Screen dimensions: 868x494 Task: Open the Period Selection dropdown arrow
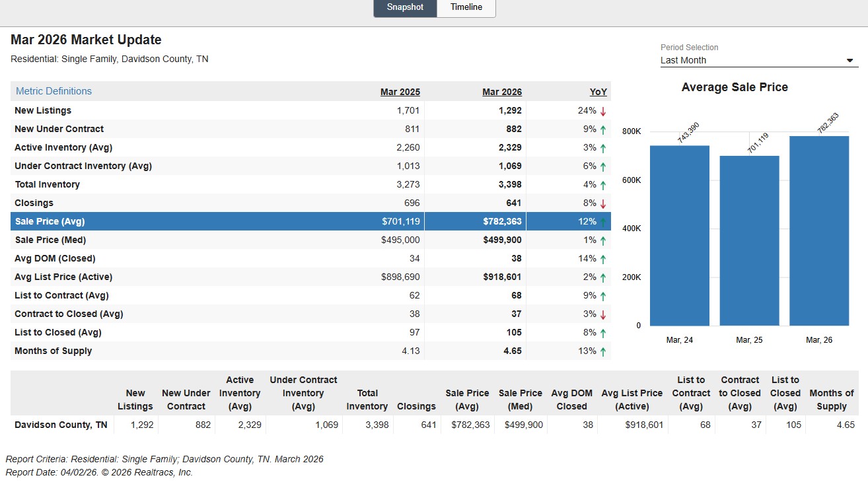(x=850, y=61)
